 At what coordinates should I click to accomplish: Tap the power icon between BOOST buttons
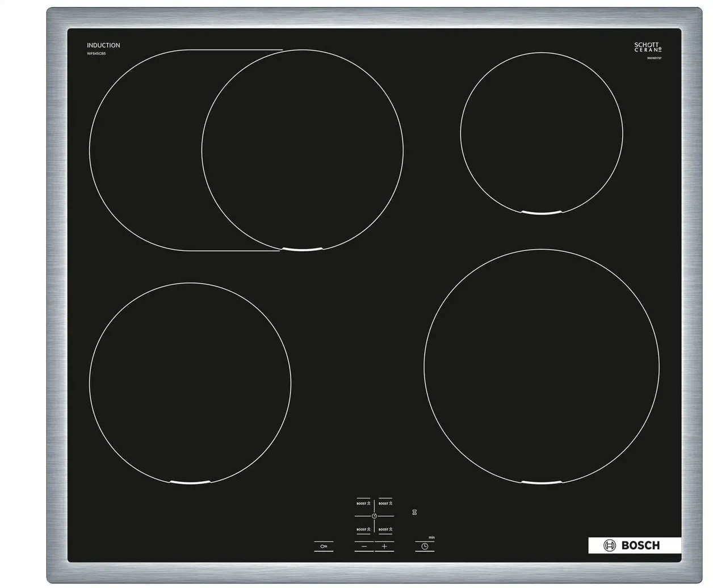[x=374, y=516]
